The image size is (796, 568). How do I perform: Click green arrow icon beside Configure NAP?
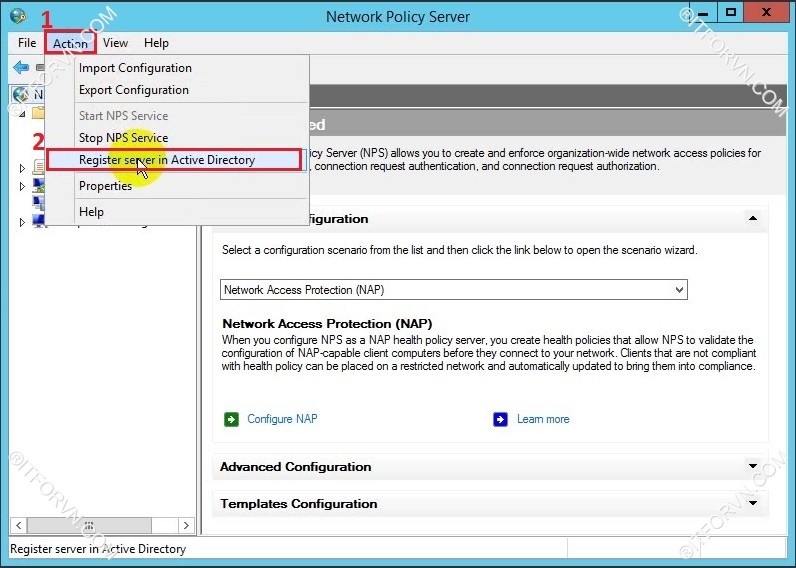(x=232, y=419)
